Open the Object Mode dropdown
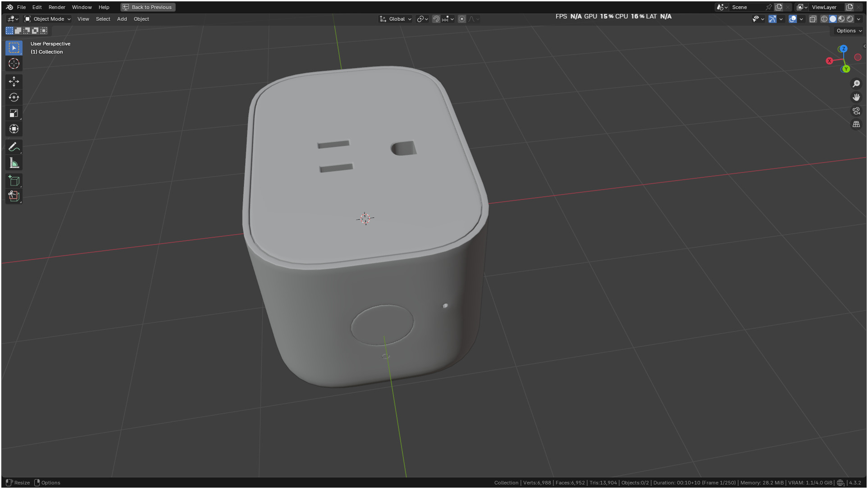 (x=47, y=19)
